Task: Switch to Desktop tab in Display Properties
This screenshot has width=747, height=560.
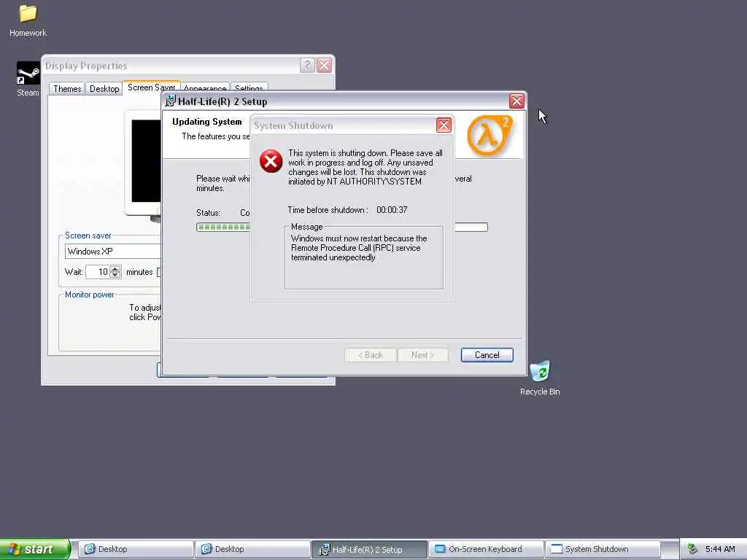Action: point(104,88)
